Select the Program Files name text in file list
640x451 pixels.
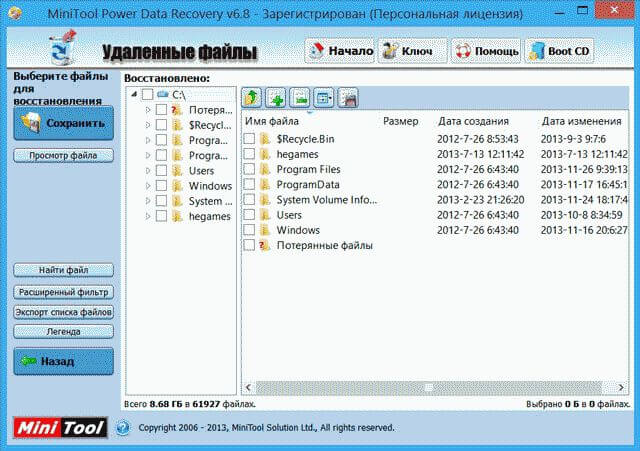(x=309, y=169)
